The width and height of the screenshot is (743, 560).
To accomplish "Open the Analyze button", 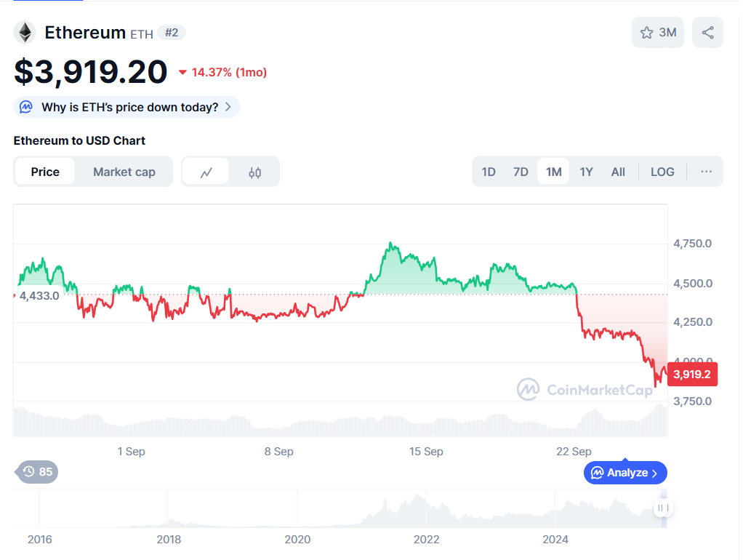I will pos(625,473).
